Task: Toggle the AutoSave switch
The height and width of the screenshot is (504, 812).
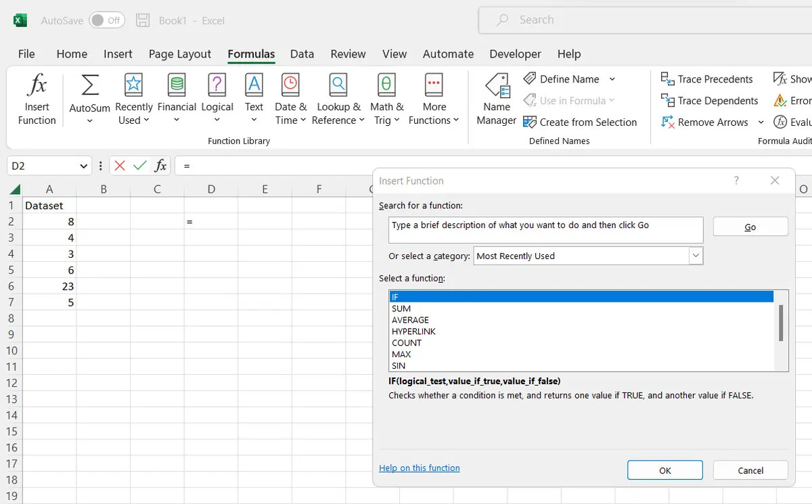Action: click(106, 20)
